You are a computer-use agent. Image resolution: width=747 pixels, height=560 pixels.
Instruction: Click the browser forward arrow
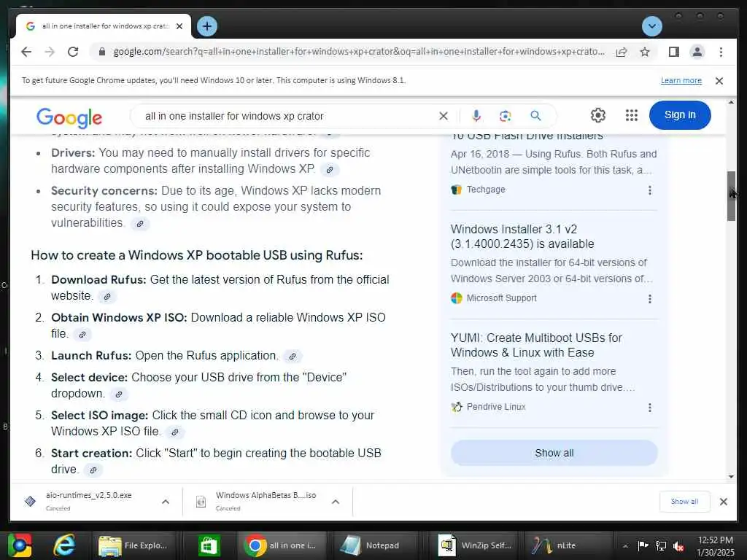pyautogui.click(x=50, y=52)
